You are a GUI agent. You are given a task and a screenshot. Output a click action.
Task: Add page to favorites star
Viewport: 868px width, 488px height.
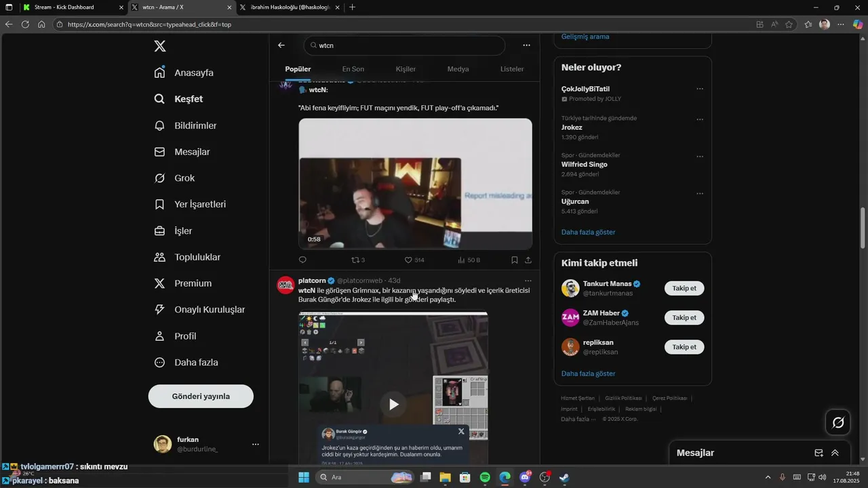(x=789, y=24)
